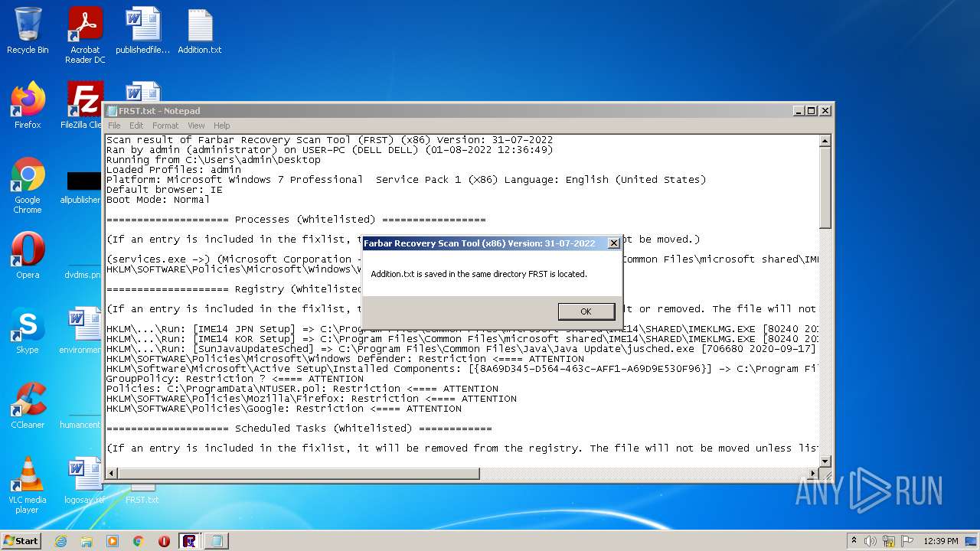The image size is (980, 551).
Task: Open the volume tray icon
Action: click(871, 541)
